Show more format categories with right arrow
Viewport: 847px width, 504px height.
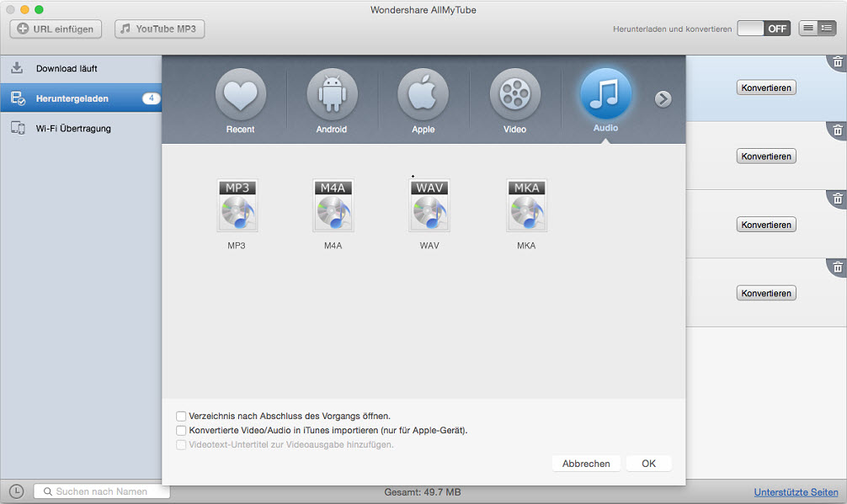click(663, 98)
